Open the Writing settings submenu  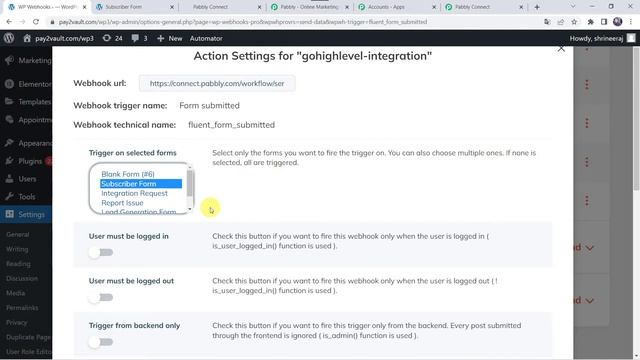pos(17,249)
